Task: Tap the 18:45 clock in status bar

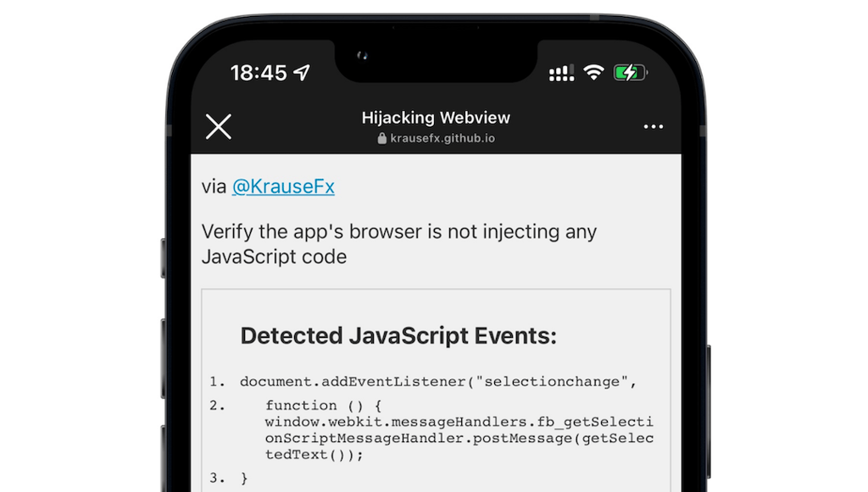Action: (259, 73)
